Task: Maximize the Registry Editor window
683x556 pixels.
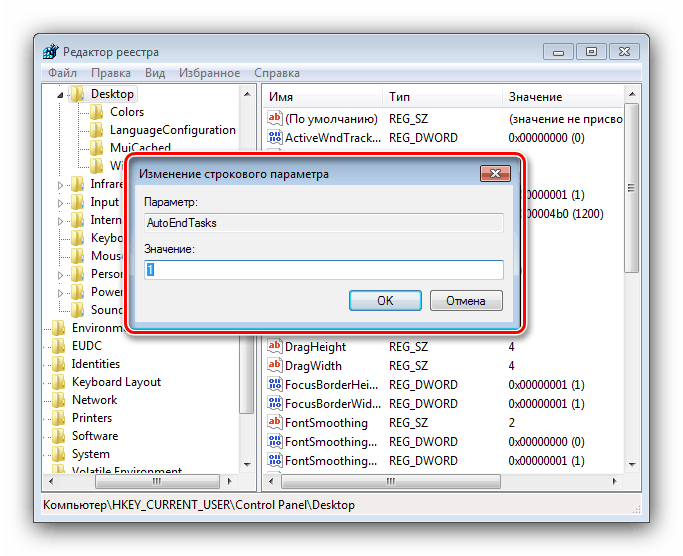Action: (x=592, y=52)
